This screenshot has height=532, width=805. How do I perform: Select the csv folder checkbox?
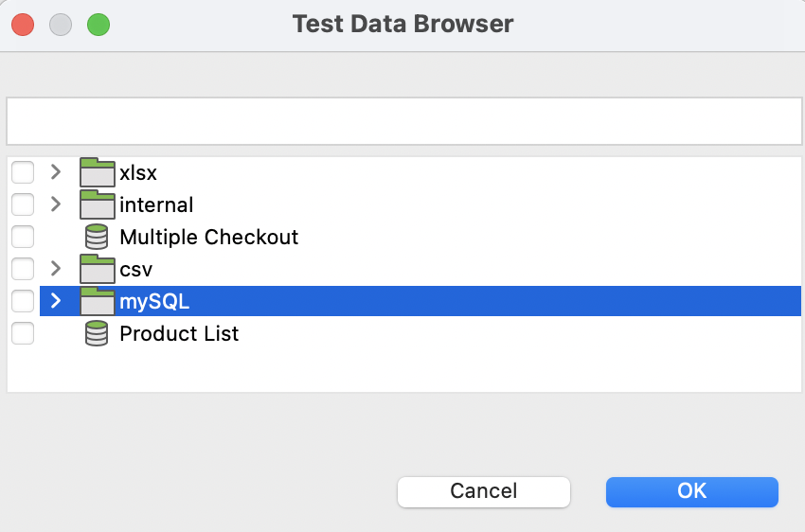23,269
